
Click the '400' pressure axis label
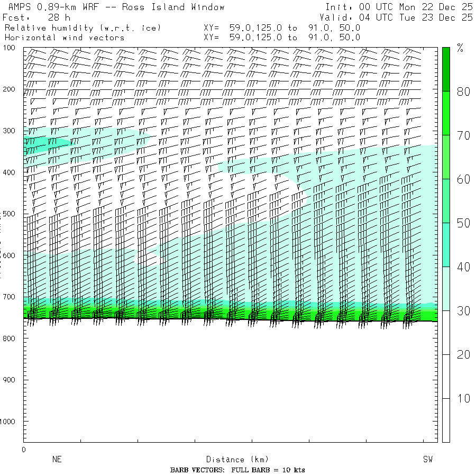pyautogui.click(x=9, y=172)
